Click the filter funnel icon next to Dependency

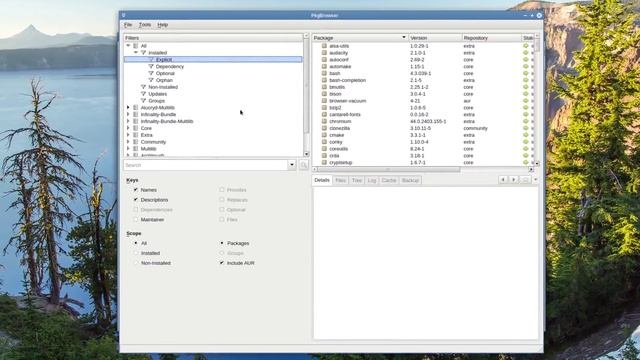[x=151, y=66]
